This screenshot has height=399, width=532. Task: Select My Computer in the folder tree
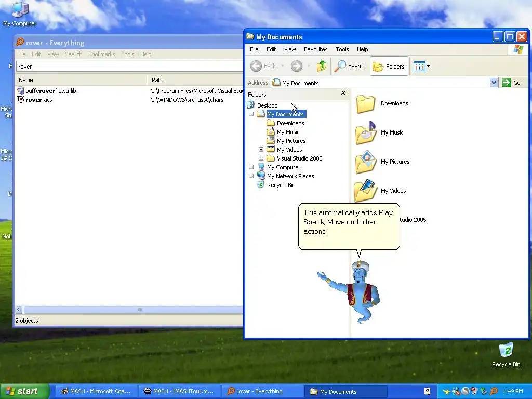[x=283, y=167]
